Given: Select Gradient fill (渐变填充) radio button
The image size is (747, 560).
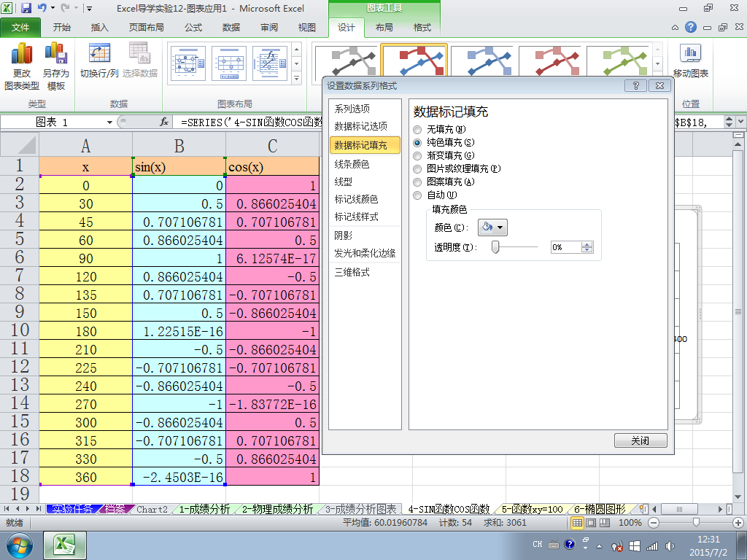Looking at the screenshot, I should click(417, 156).
